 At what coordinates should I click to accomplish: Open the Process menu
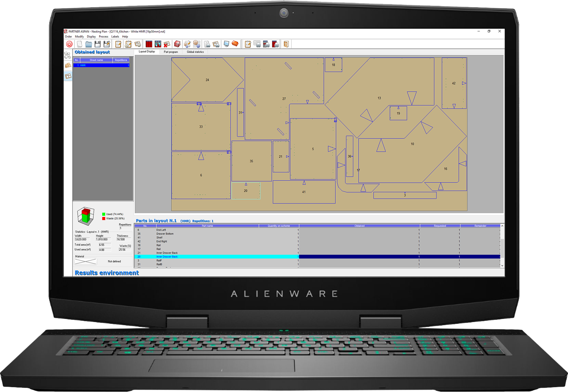tap(104, 37)
